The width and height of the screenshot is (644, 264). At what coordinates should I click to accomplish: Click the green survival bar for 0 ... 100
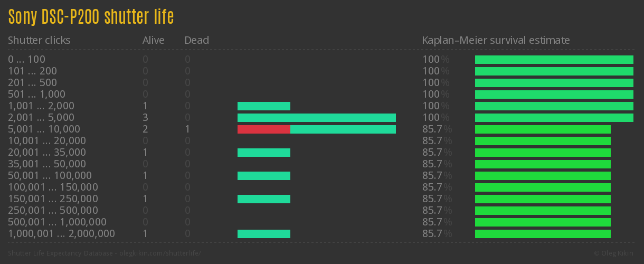pos(554,60)
